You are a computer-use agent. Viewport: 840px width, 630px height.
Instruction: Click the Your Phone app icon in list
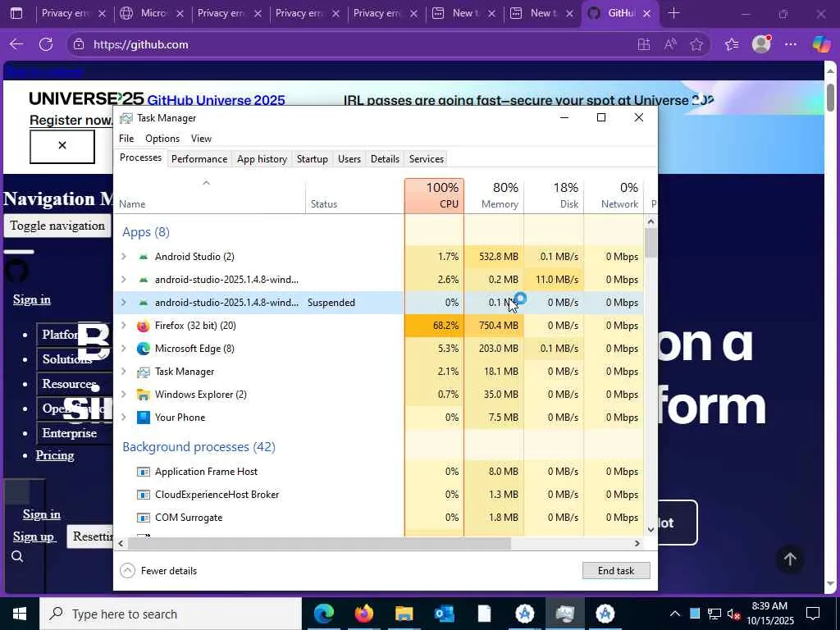[143, 418]
